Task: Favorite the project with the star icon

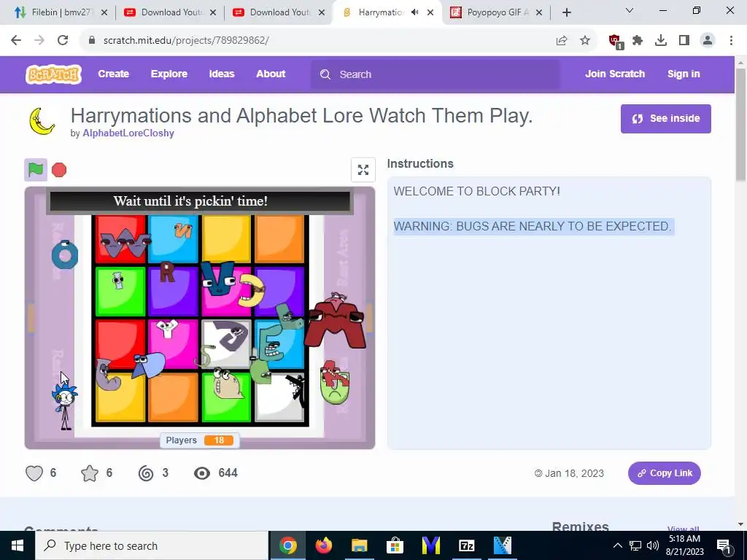Action: [x=90, y=472]
